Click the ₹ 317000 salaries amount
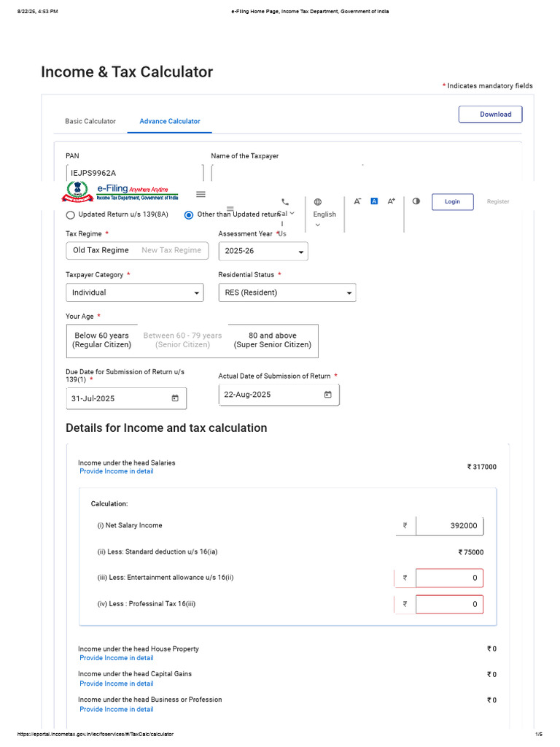Viewport: 560px width, 747px height. pos(482,467)
